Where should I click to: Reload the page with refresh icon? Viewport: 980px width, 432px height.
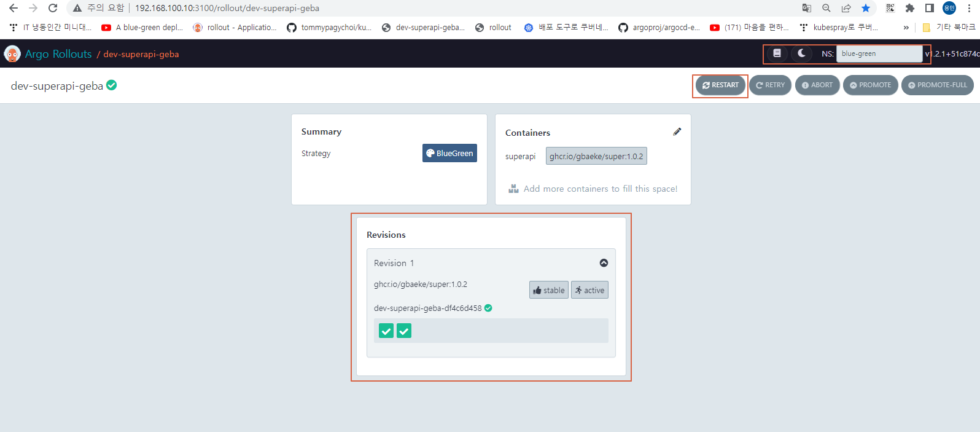click(x=53, y=8)
